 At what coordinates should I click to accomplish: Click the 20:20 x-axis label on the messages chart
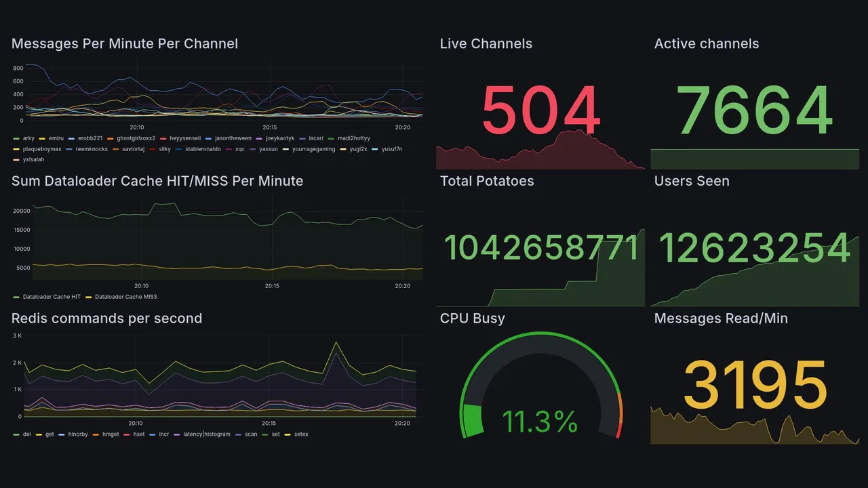[x=403, y=127]
